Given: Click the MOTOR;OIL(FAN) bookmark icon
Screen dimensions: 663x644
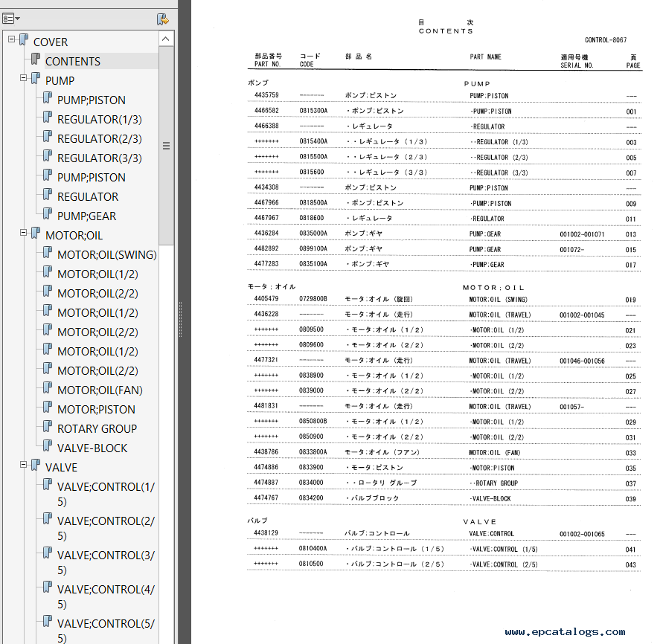Looking at the screenshot, I should click(48, 388).
